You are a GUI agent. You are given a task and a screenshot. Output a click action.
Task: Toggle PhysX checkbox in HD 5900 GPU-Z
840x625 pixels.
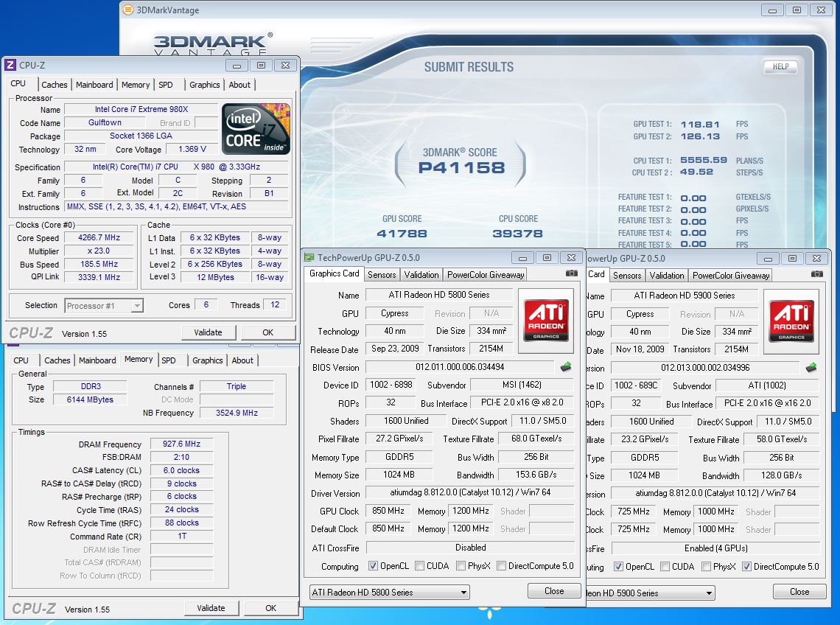(x=706, y=567)
